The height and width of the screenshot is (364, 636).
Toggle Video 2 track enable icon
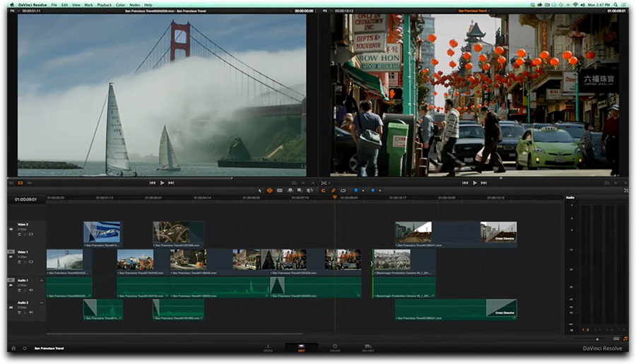click(31, 235)
